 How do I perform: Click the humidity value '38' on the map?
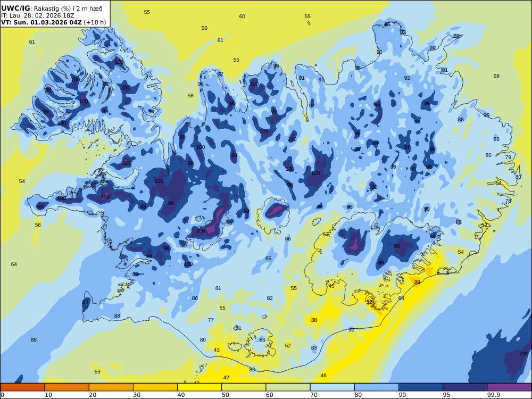click(314, 320)
